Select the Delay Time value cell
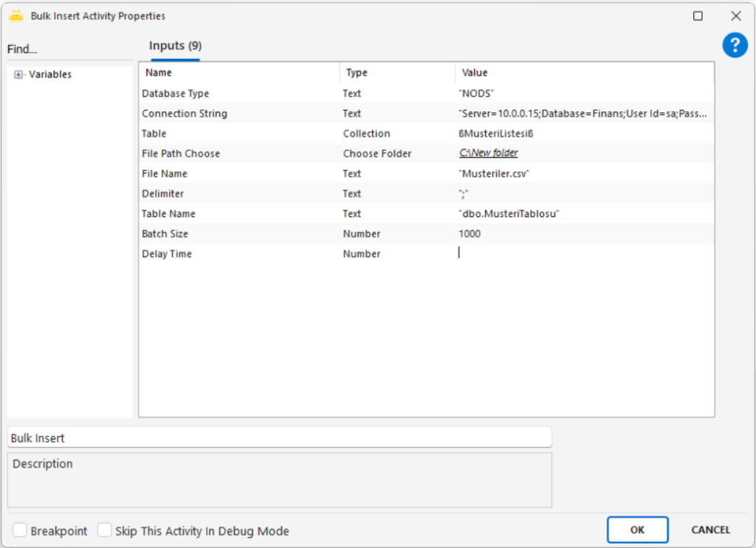Viewport: 756px width, 548px height. (583, 253)
